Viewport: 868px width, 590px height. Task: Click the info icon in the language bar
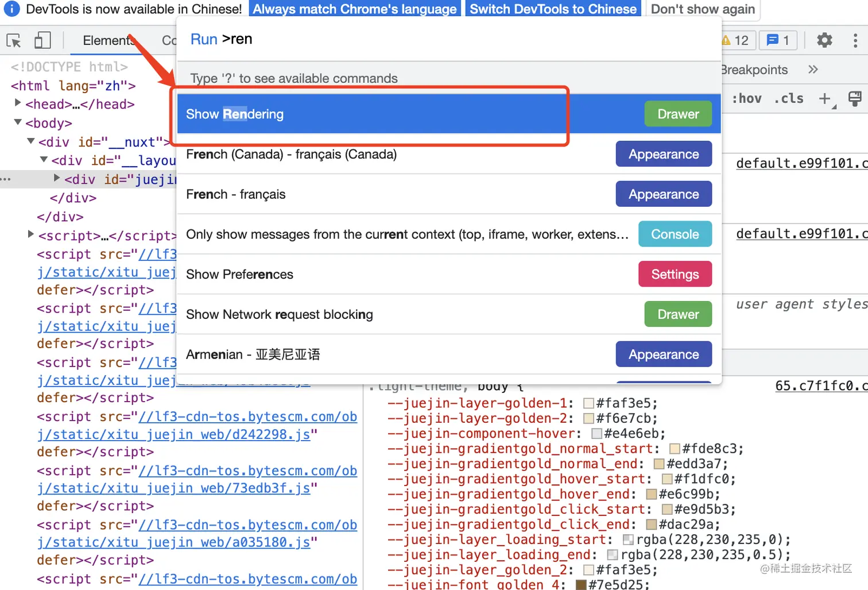tap(11, 9)
